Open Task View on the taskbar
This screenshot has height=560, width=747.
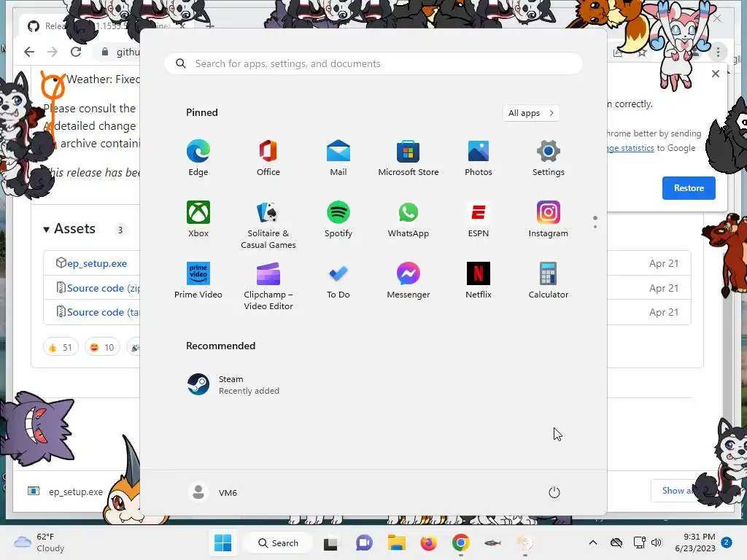click(x=330, y=542)
